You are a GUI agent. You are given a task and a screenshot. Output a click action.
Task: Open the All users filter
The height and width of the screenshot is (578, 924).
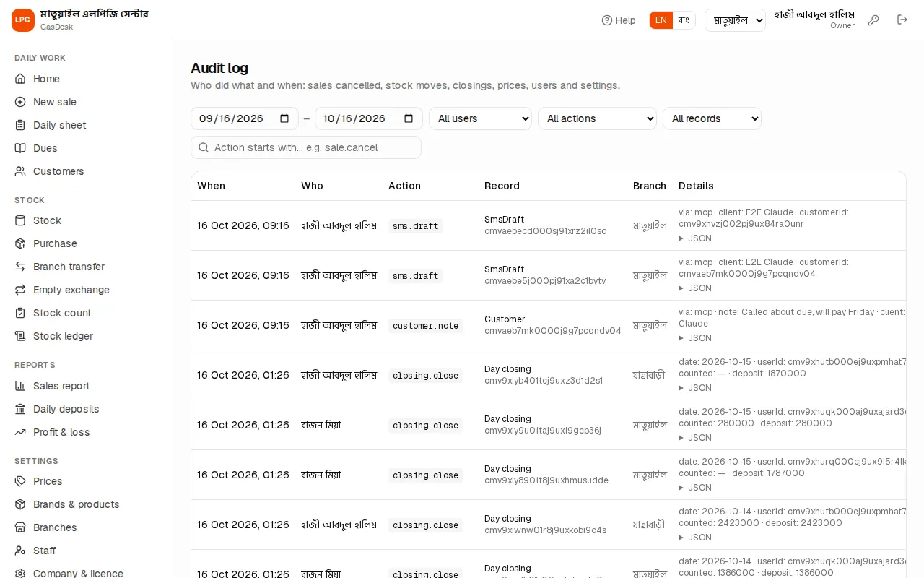[x=480, y=118]
